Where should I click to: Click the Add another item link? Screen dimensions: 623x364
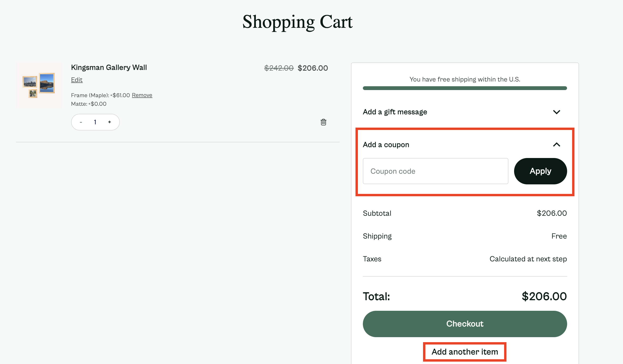[x=465, y=352]
